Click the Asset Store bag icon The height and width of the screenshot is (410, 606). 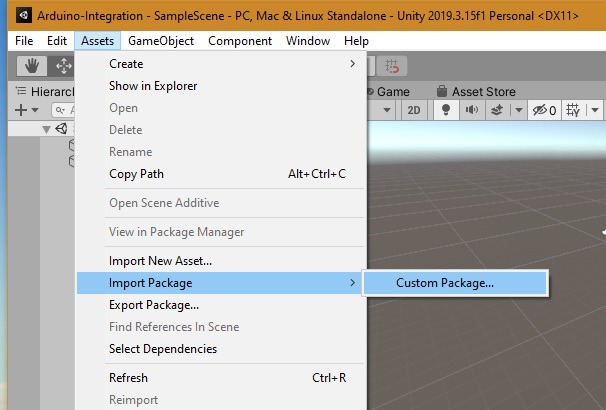click(x=442, y=91)
